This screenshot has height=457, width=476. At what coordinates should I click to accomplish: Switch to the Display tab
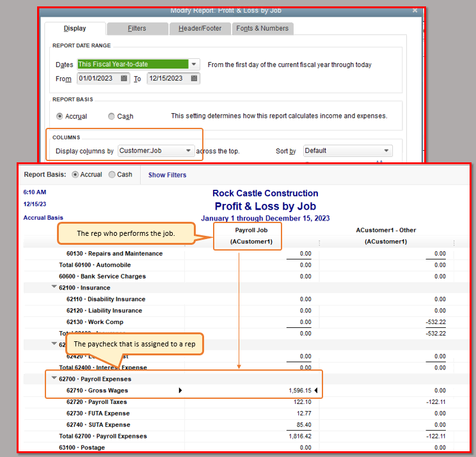(x=75, y=29)
